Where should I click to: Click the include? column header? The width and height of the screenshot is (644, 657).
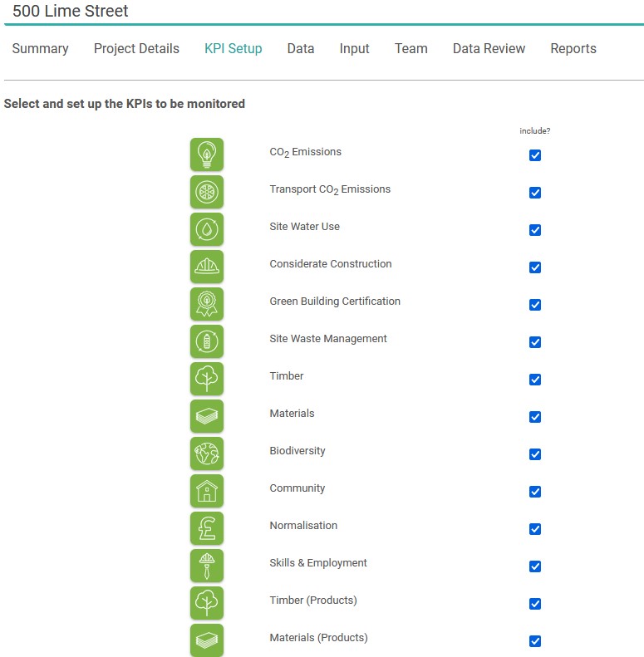[x=535, y=130]
